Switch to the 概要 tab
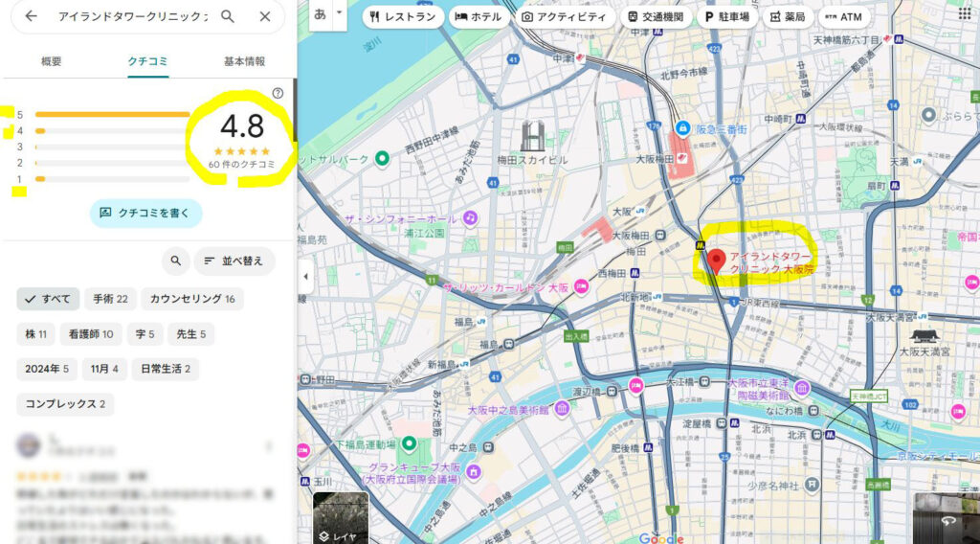Viewport: 980px width, 544px height. coord(52,61)
